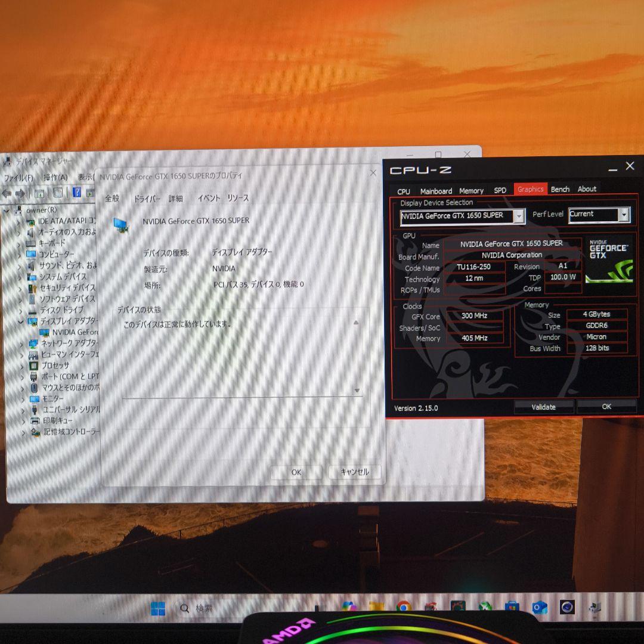644x644 pixels.
Task: Select the NVIDIA GeForce display adapter icon
Action: pos(44,332)
